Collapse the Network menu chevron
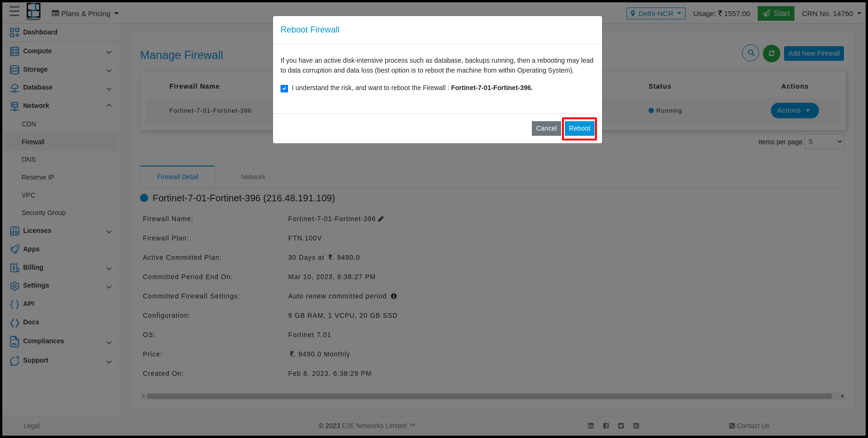This screenshot has height=438, width=868. click(x=109, y=106)
